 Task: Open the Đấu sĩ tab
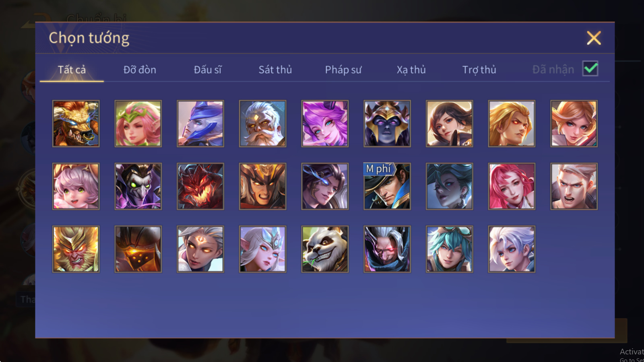click(x=208, y=70)
